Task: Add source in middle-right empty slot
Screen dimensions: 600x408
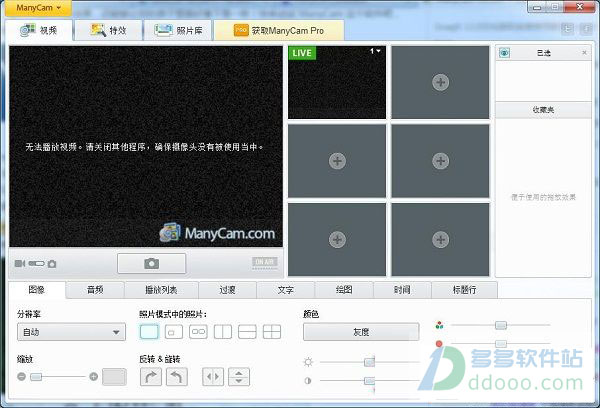Action: [440, 161]
